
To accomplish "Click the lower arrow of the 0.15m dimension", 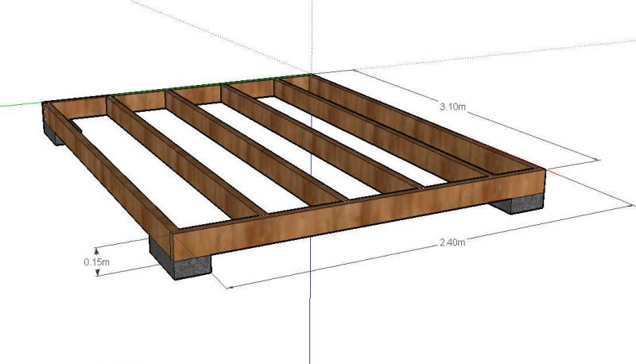I will pos(98,273).
